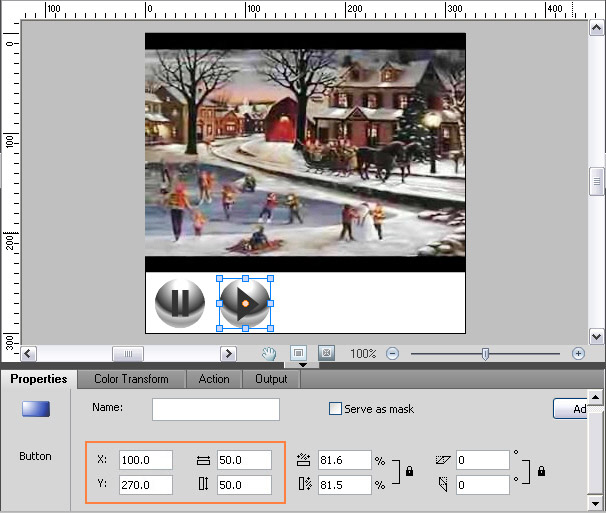Switch to the Action tab

214,379
